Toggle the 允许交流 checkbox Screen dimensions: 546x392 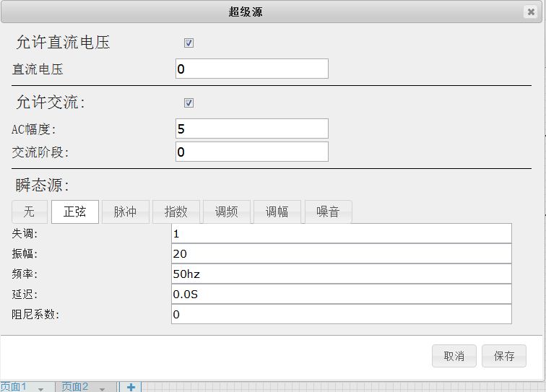click(x=188, y=103)
